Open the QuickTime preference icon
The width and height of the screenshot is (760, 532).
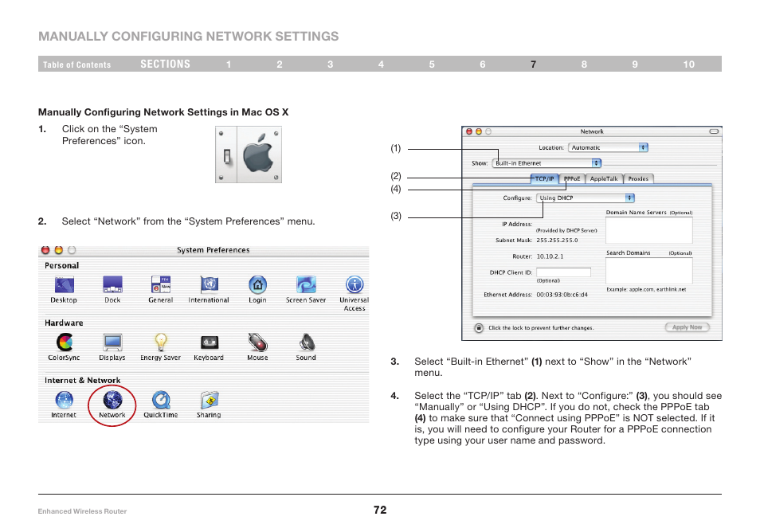[x=161, y=401]
